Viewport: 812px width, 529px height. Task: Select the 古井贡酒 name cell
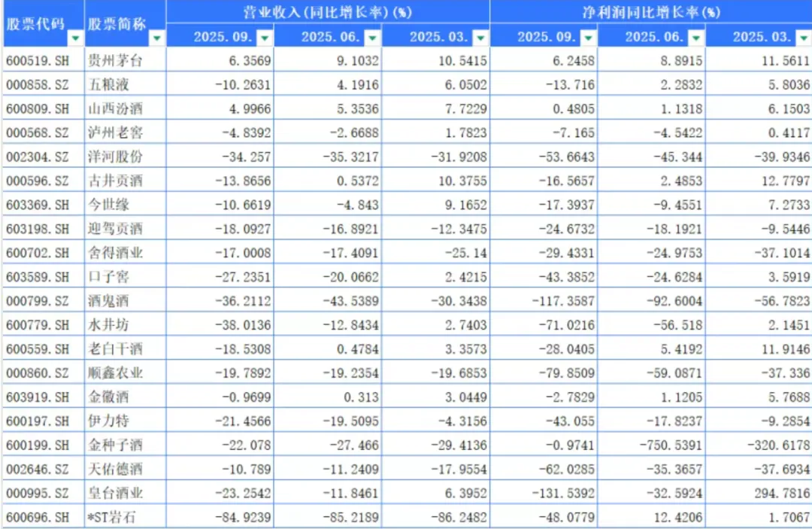pos(126,181)
